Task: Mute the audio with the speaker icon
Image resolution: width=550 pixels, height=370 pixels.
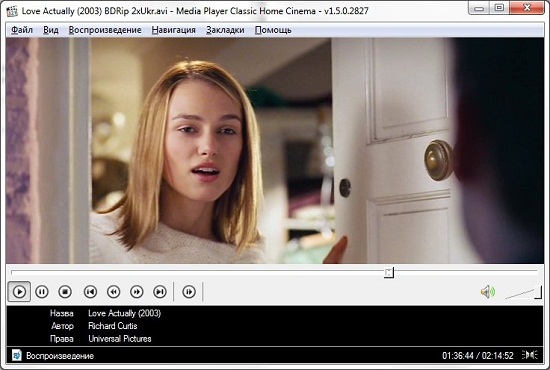Action: tap(488, 291)
